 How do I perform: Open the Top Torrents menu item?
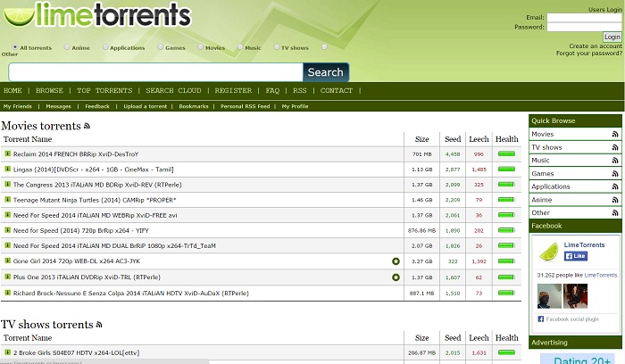104,91
